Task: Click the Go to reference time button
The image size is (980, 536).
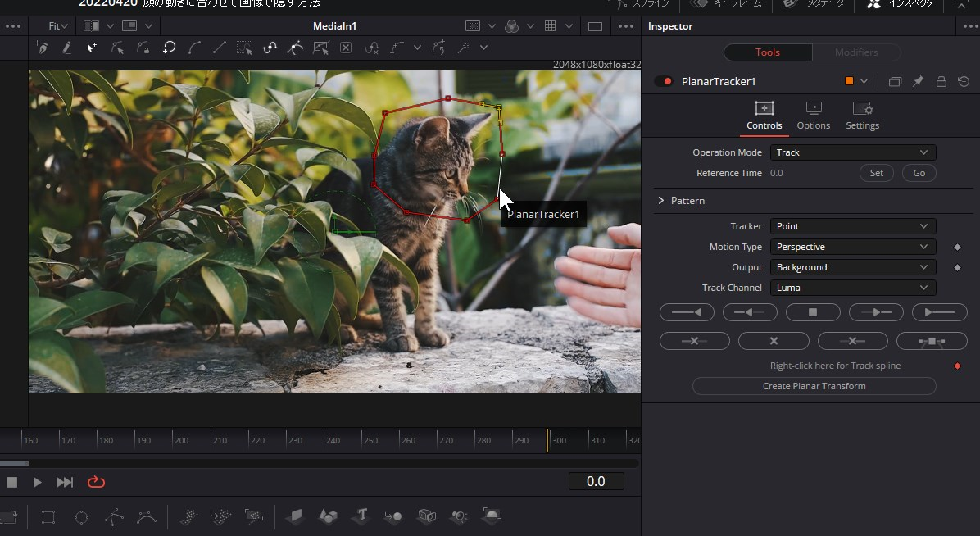Action: [x=919, y=173]
